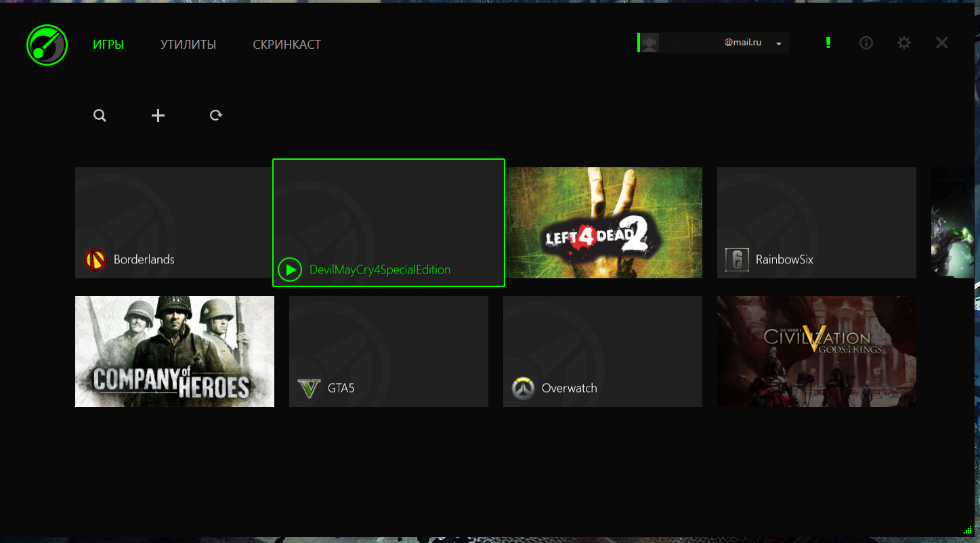This screenshot has width=980, height=543.
Task: Click the RainbowSix game icon
Action: pyautogui.click(x=737, y=260)
